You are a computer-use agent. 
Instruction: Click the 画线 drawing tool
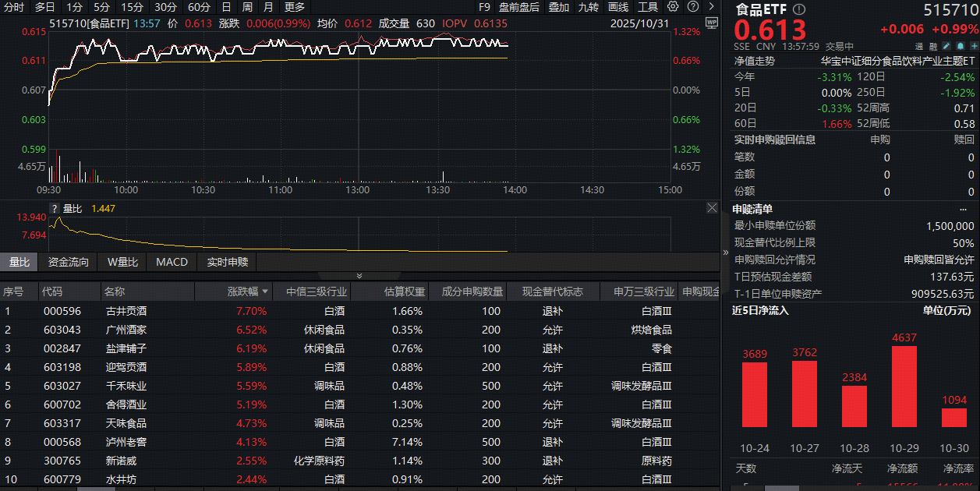coord(620,6)
